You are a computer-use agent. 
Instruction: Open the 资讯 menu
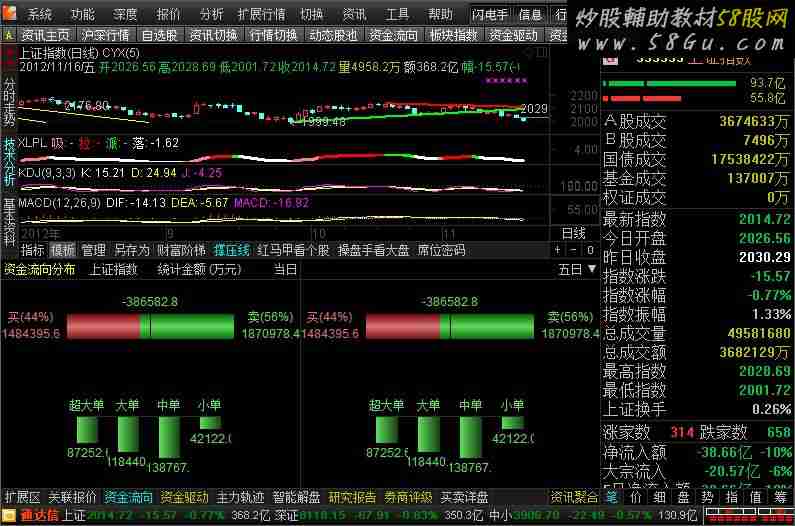coord(354,15)
